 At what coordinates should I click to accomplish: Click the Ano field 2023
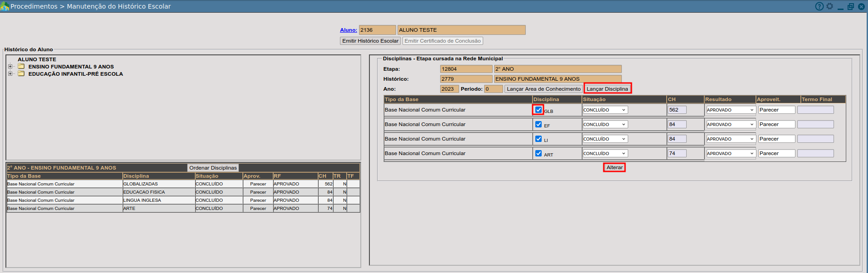449,89
